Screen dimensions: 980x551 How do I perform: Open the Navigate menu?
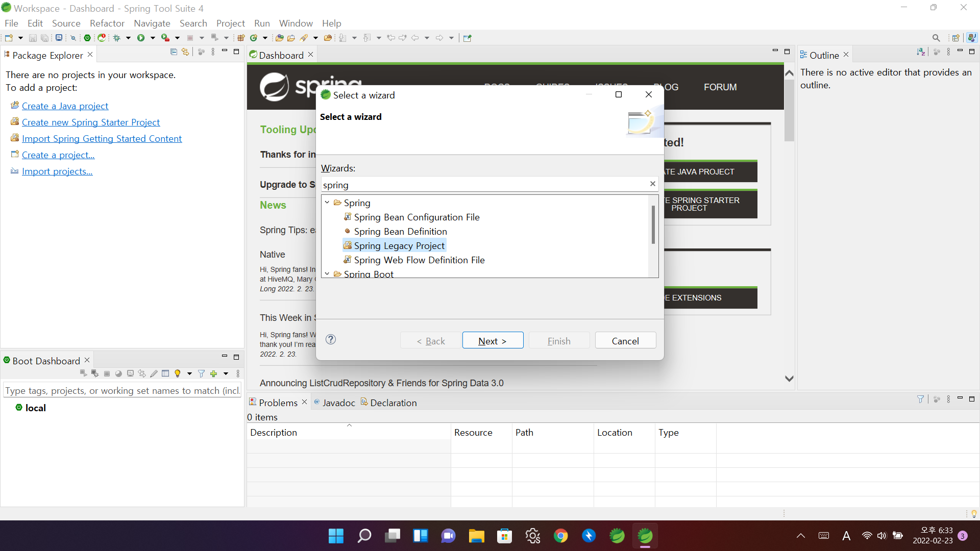[x=152, y=23]
